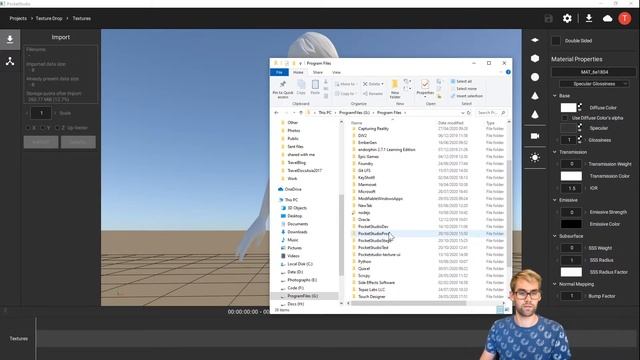The width and height of the screenshot is (640, 360).
Task: Open black Emissive Color swatch
Action: click(x=571, y=224)
